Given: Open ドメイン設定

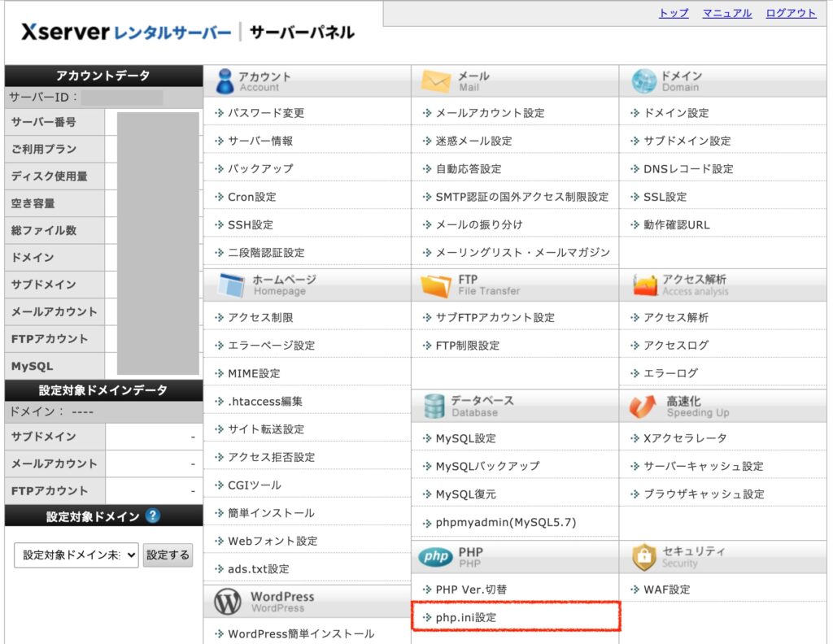Looking at the screenshot, I should tap(676, 112).
